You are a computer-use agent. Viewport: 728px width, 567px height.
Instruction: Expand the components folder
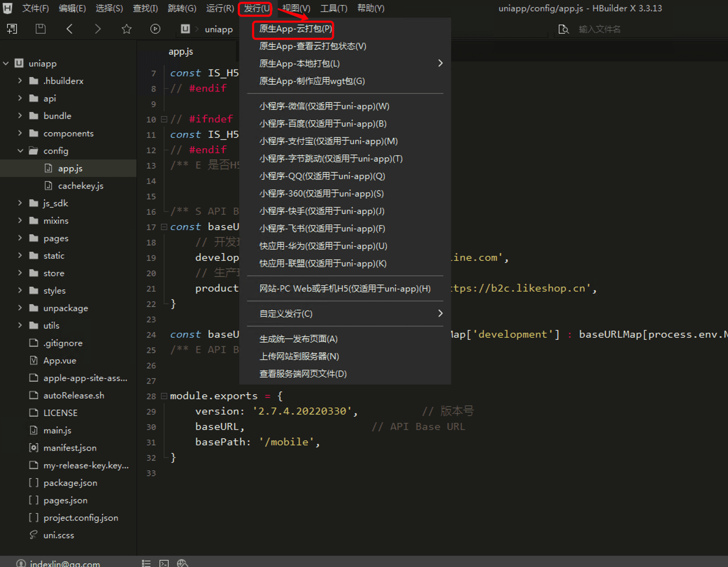click(20, 133)
